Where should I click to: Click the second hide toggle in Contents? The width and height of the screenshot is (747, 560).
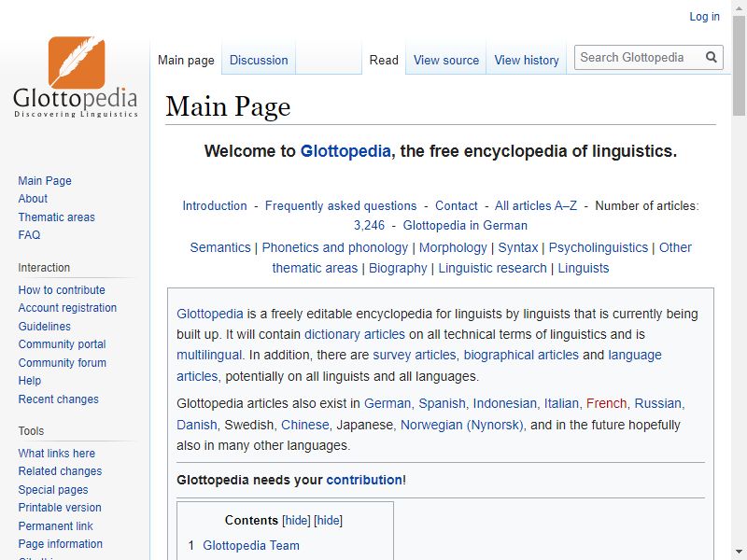click(x=329, y=521)
